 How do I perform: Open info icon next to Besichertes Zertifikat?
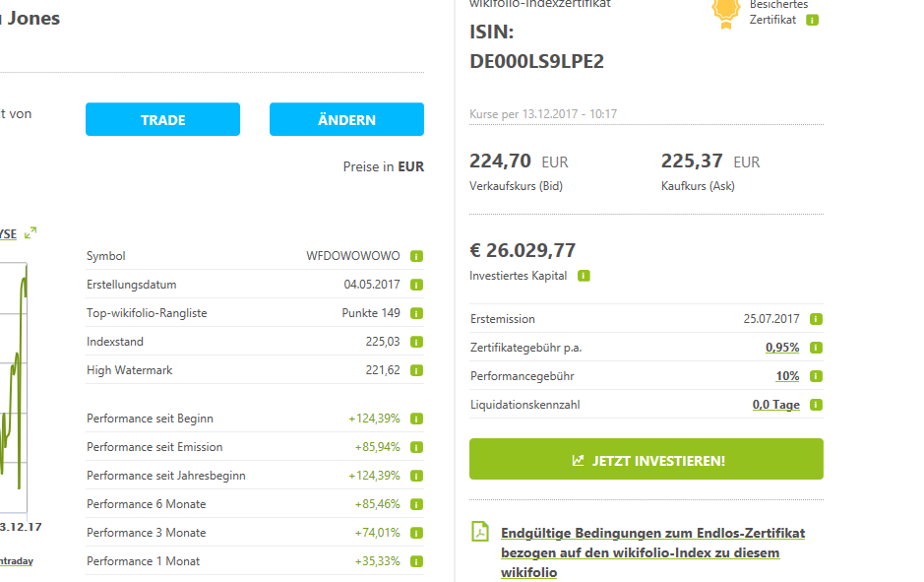[810, 19]
